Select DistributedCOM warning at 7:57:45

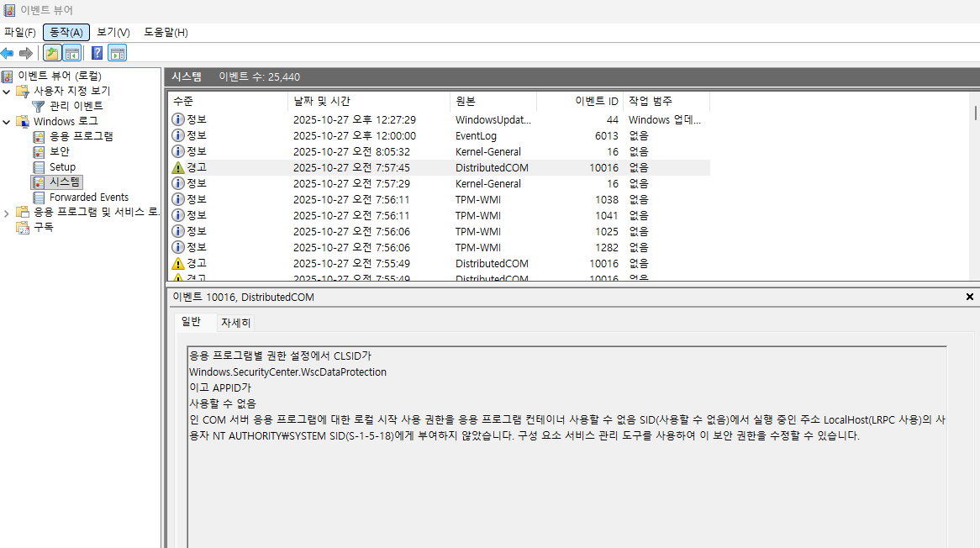pos(439,168)
